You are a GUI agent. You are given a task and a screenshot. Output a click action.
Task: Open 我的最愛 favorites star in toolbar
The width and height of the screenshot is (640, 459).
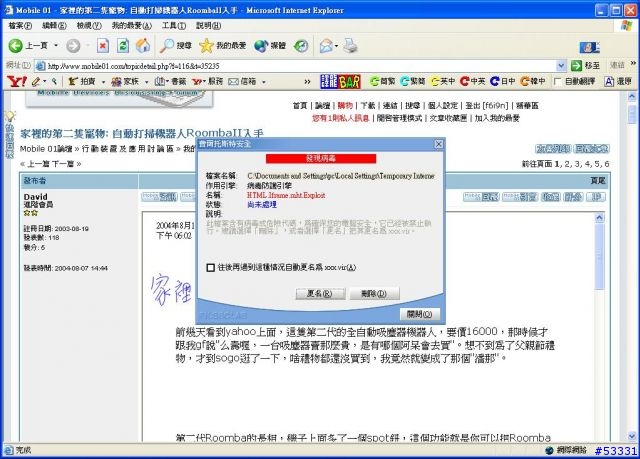pyautogui.click(x=222, y=46)
